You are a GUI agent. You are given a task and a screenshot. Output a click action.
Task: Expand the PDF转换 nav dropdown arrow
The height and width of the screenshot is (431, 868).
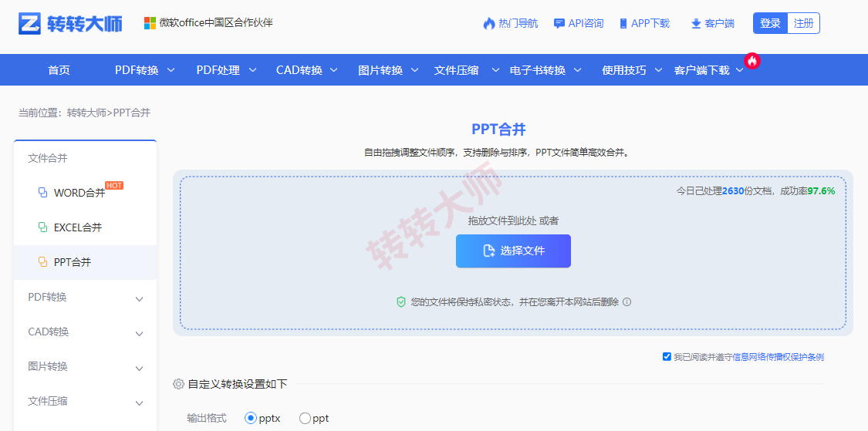171,70
